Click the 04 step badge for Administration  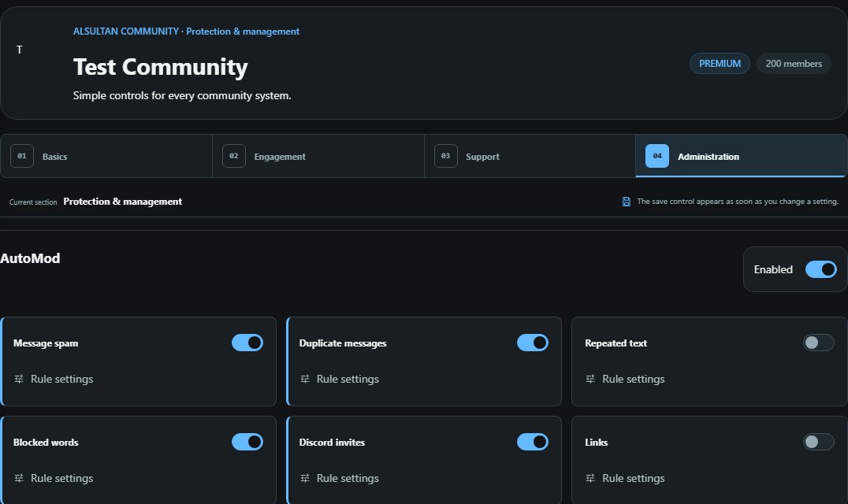click(657, 156)
